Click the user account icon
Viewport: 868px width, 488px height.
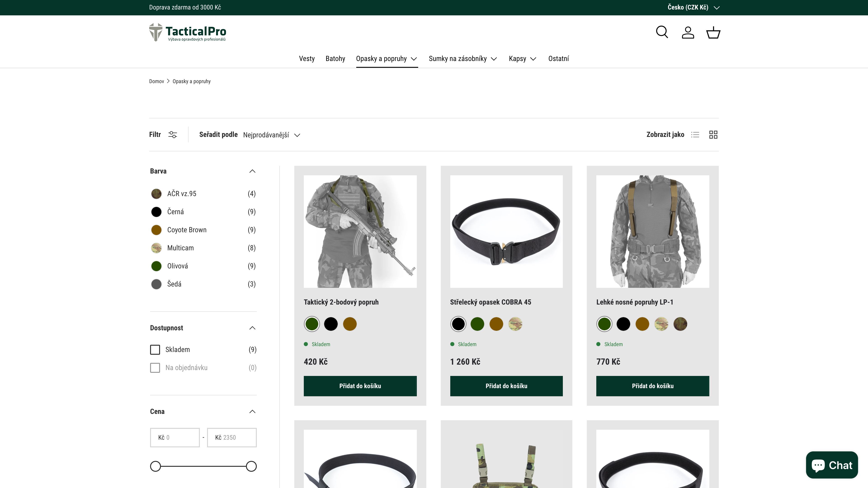point(688,33)
